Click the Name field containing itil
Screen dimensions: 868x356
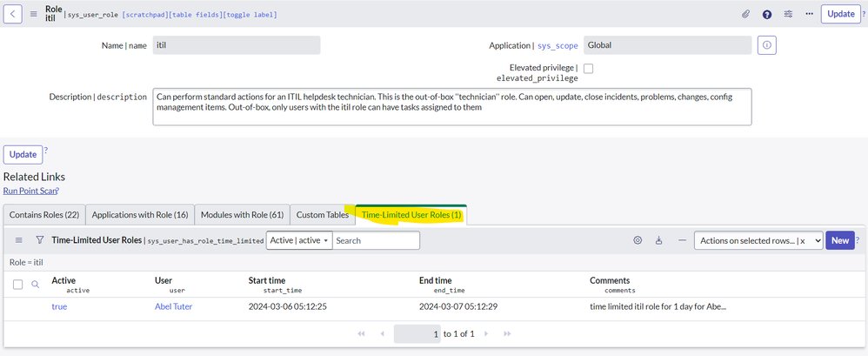point(237,45)
